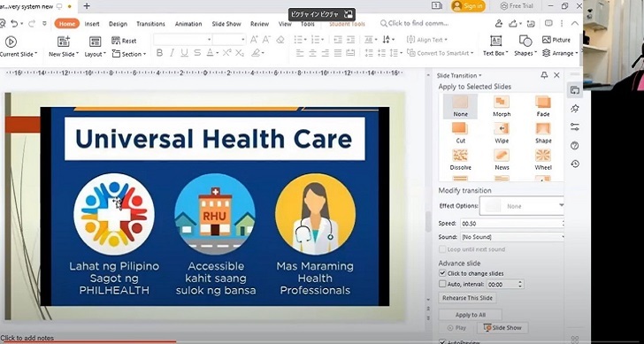
Task: Open the Shapes gallery icon
Action: tap(525, 41)
